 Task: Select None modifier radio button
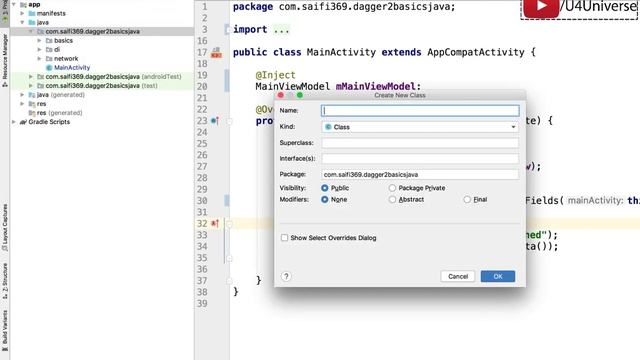[324, 199]
